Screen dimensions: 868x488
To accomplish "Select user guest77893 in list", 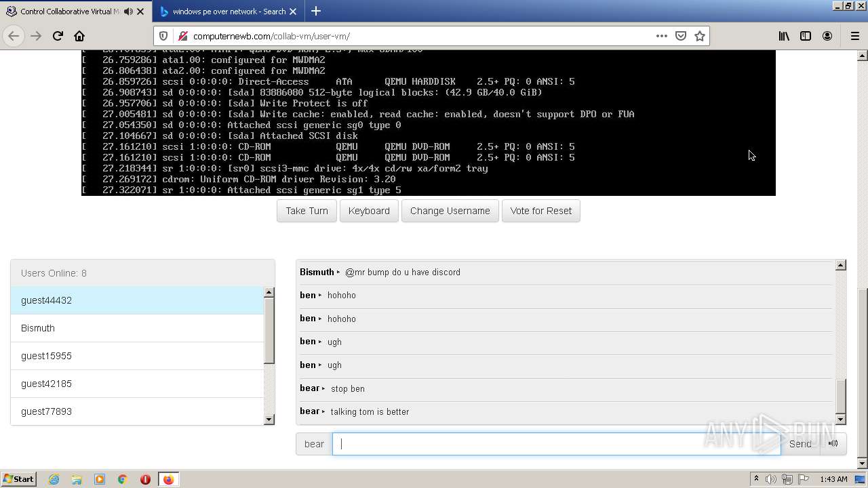I will (137, 411).
